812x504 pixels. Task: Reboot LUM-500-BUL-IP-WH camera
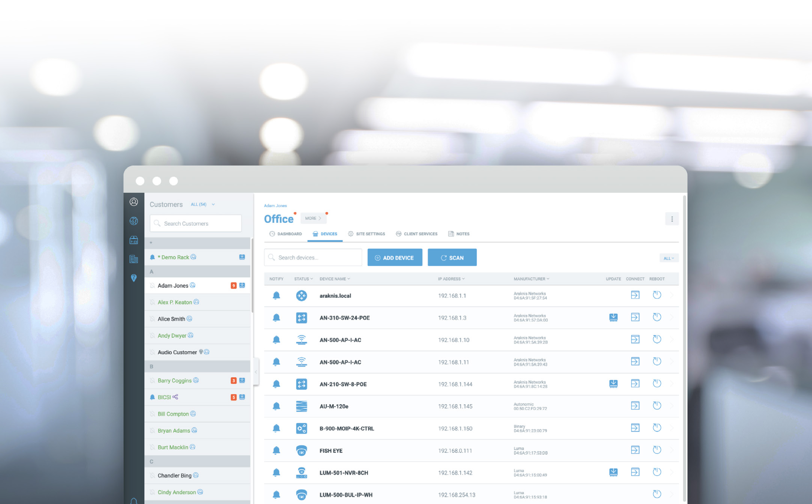click(x=657, y=494)
